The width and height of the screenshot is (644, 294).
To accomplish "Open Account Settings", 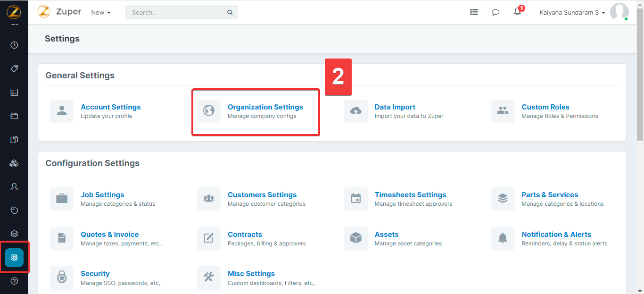I will click(x=110, y=107).
